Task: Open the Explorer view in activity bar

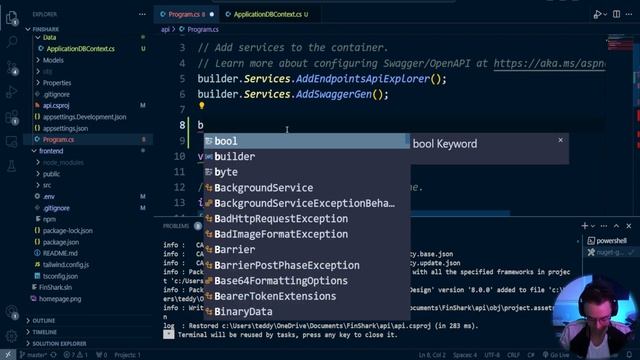Action: (x=11, y=18)
